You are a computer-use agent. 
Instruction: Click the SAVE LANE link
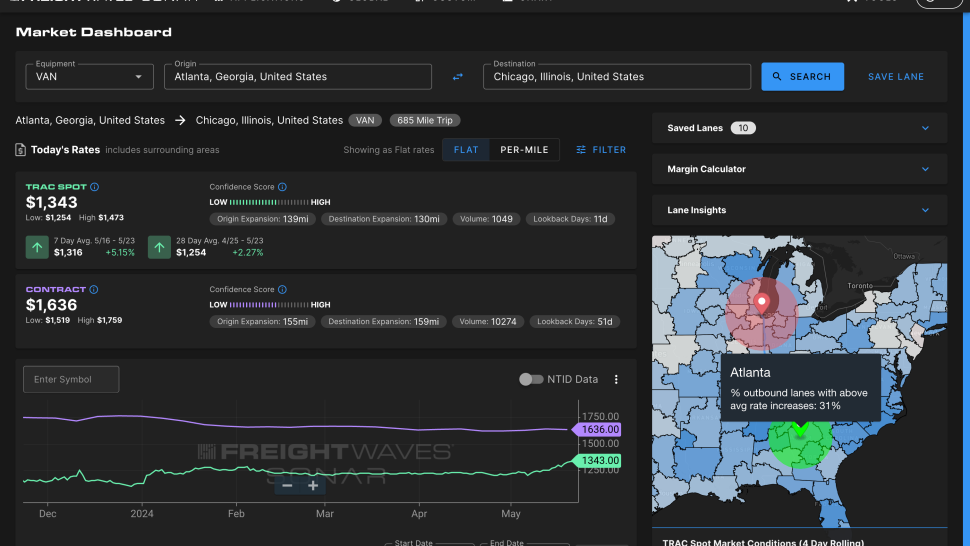pyautogui.click(x=896, y=77)
